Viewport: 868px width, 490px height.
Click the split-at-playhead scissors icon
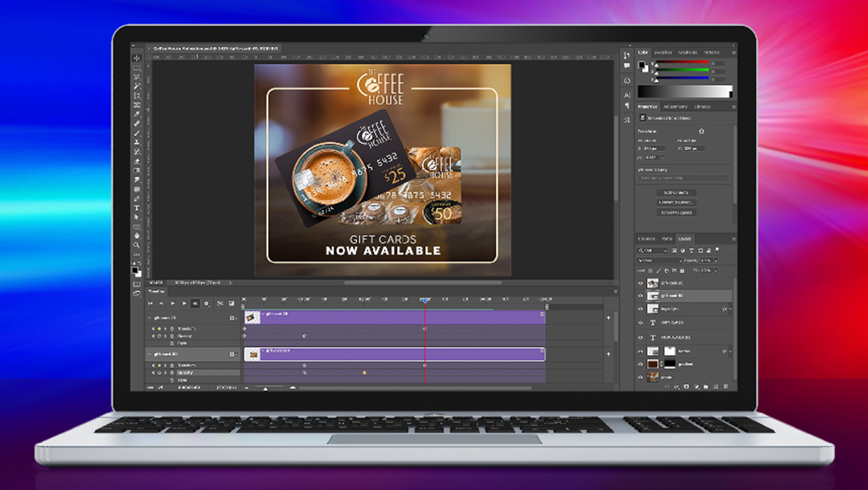220,303
